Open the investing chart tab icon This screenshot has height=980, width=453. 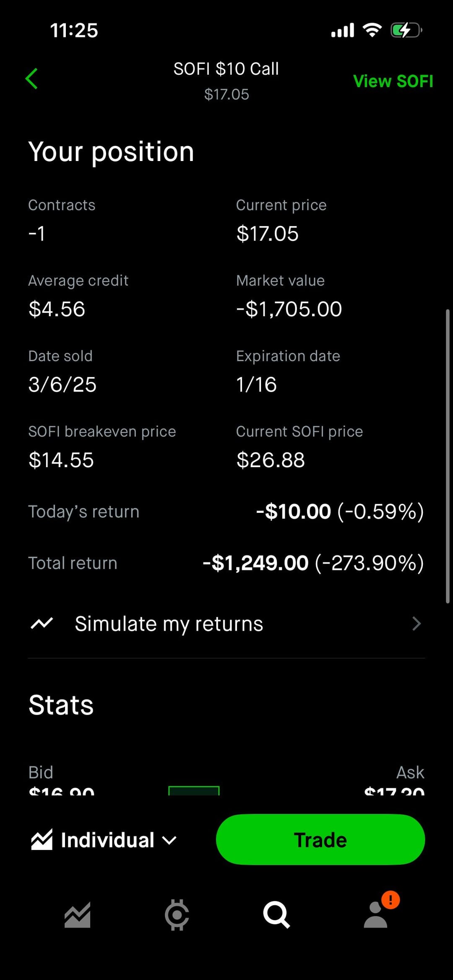point(77,915)
